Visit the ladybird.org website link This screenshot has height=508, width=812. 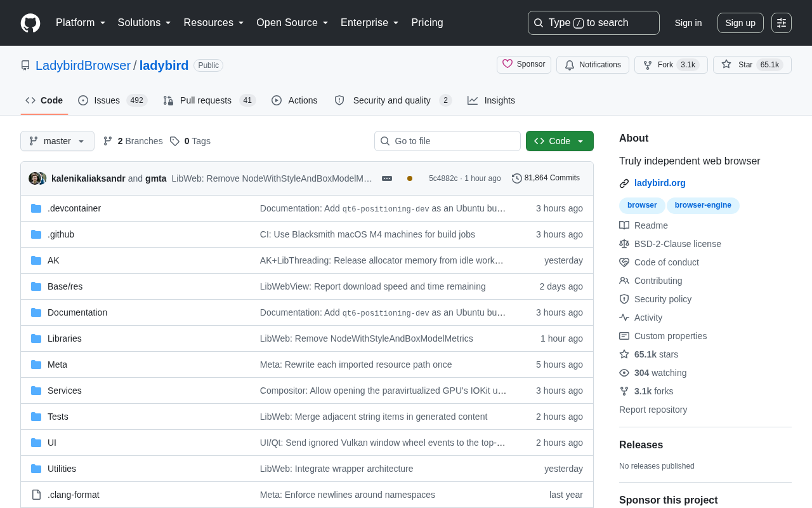tap(660, 183)
